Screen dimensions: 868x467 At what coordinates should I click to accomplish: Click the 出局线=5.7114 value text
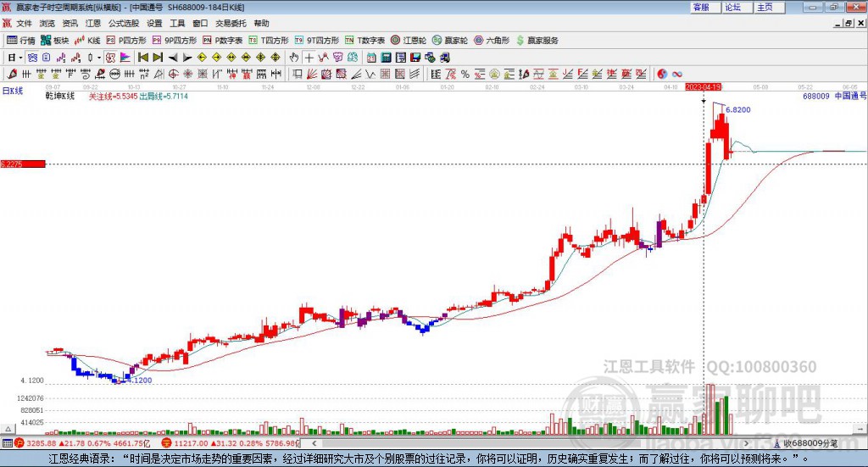coord(164,97)
